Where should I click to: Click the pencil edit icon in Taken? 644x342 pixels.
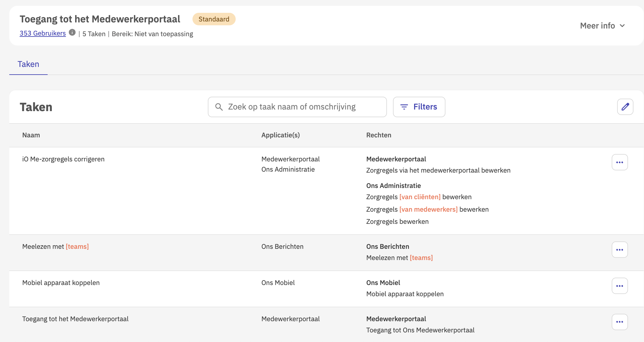tap(625, 107)
